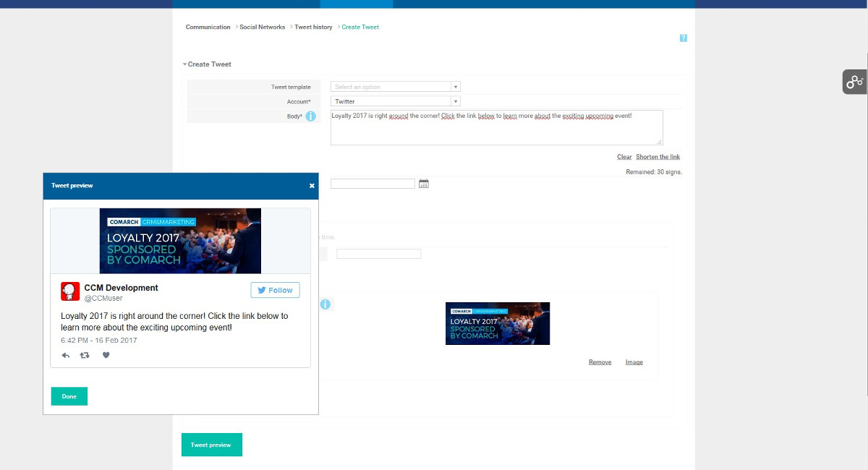The width and height of the screenshot is (868, 470).
Task: Click the info icon next to attached image
Action: click(x=325, y=304)
